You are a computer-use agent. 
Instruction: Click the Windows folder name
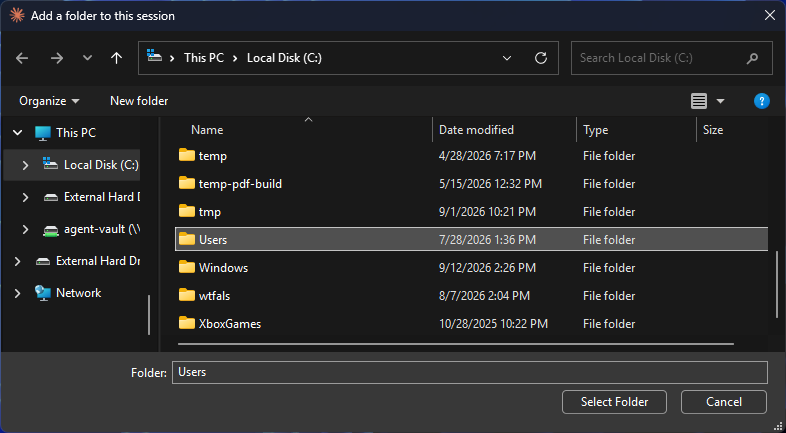(x=223, y=268)
